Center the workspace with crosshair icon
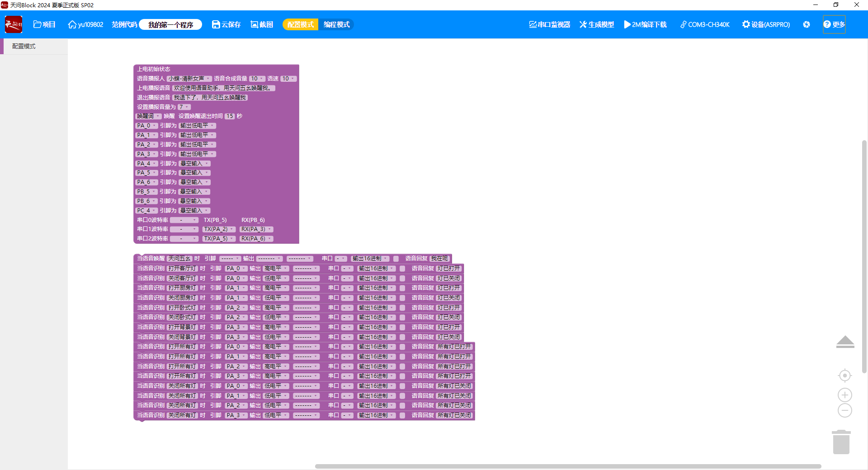The height and width of the screenshot is (470, 868). point(844,376)
